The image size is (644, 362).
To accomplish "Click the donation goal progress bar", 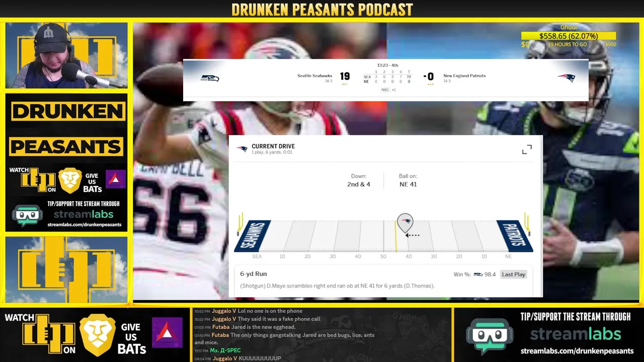I will tap(569, 36).
